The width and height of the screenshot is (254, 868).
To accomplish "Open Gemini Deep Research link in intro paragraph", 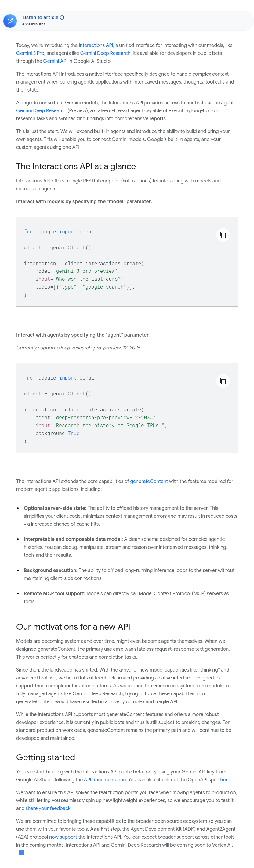I will 105,53.
